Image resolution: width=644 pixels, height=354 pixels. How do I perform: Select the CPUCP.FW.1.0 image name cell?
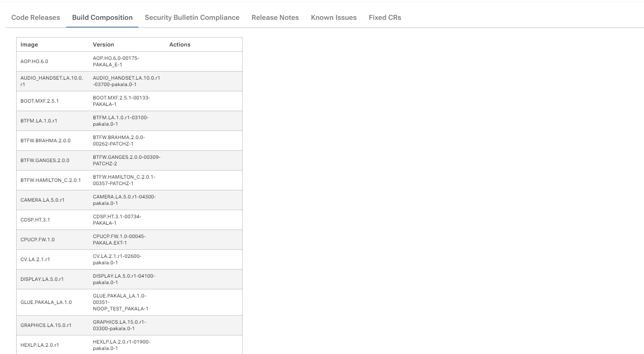(x=38, y=240)
